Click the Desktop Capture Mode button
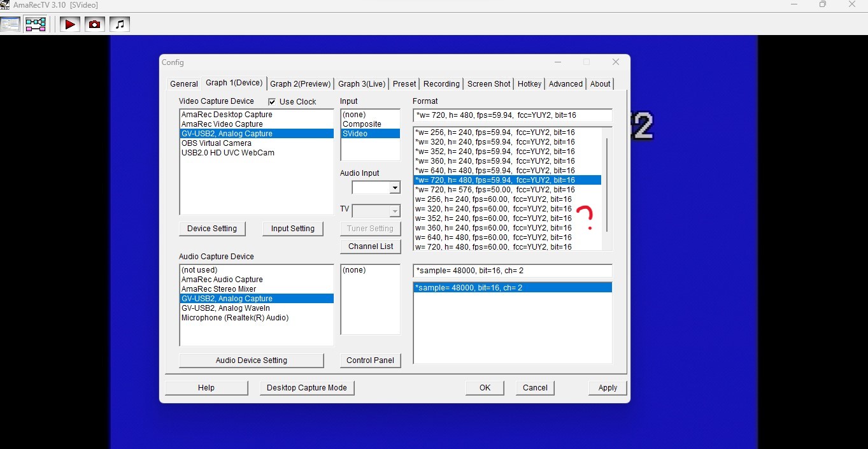 (x=307, y=388)
